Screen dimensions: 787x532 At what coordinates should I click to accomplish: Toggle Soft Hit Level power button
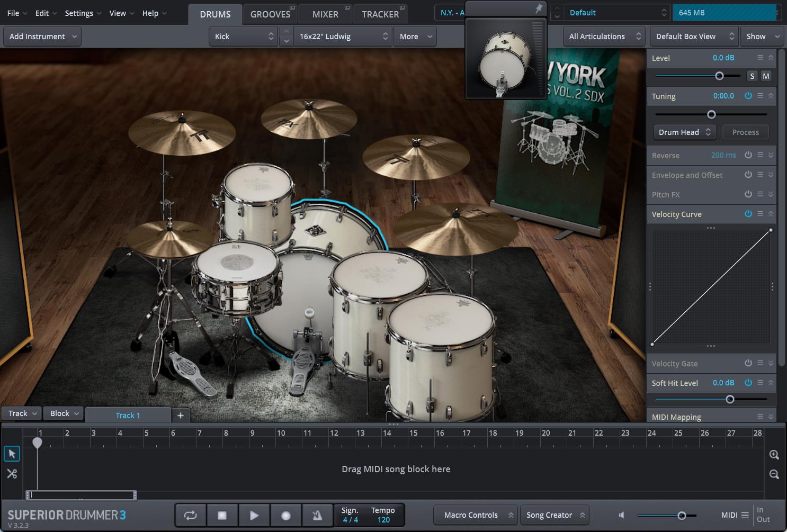(x=748, y=383)
